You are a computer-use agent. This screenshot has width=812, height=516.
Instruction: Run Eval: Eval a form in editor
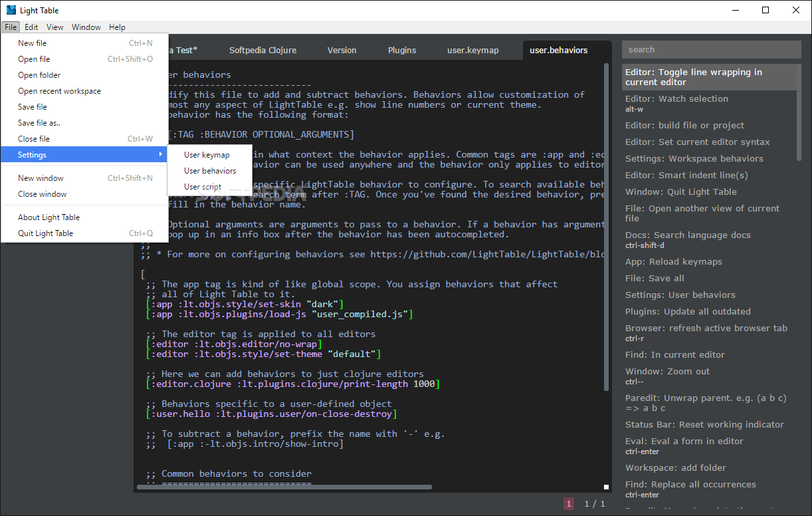(710, 446)
